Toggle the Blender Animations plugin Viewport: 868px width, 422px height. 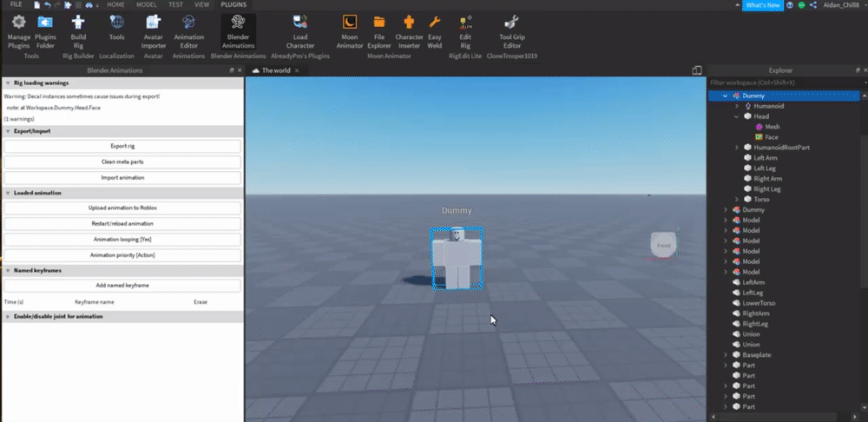point(238,32)
